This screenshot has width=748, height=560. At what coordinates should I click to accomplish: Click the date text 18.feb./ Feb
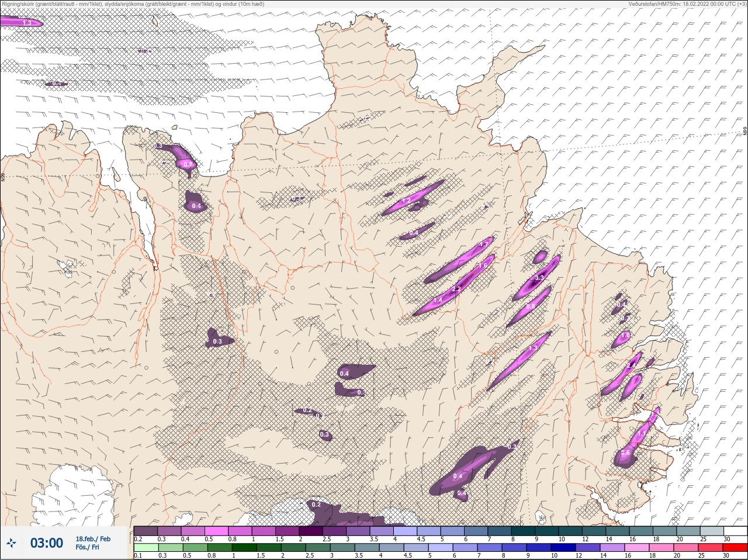(x=93, y=539)
